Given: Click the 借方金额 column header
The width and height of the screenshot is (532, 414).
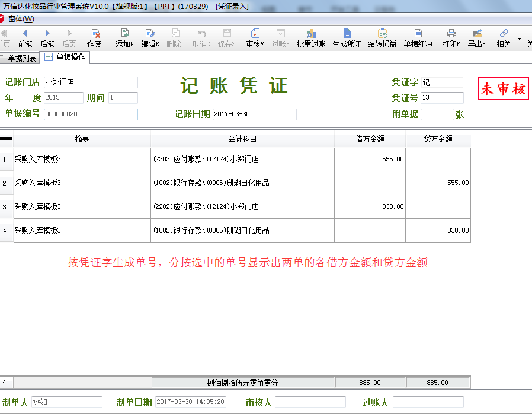Looking at the screenshot, I should coord(370,139).
